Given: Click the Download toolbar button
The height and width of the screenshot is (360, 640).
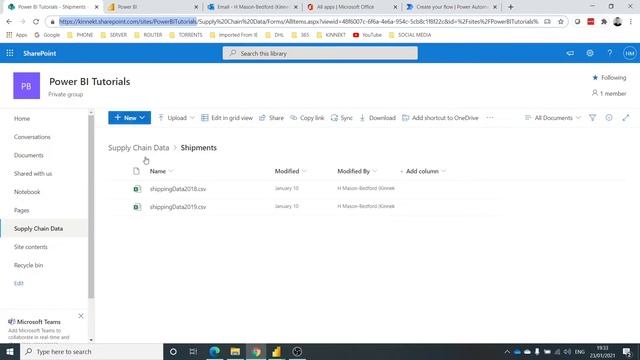Looking at the screenshot, I should (x=378, y=118).
